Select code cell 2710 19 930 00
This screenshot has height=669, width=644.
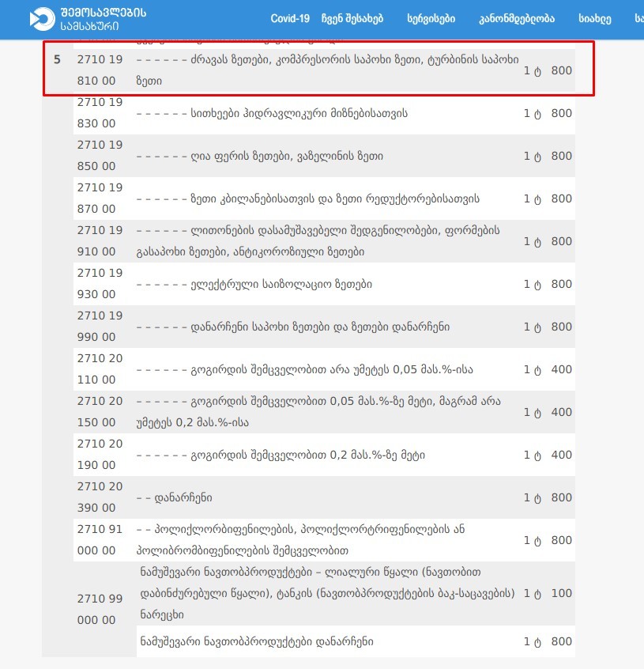tap(100, 283)
